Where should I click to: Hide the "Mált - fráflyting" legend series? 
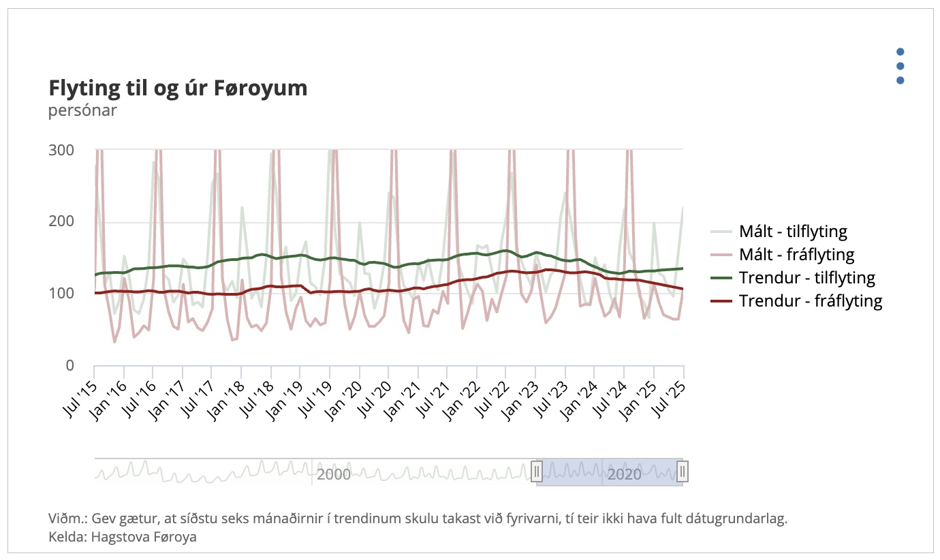796,255
